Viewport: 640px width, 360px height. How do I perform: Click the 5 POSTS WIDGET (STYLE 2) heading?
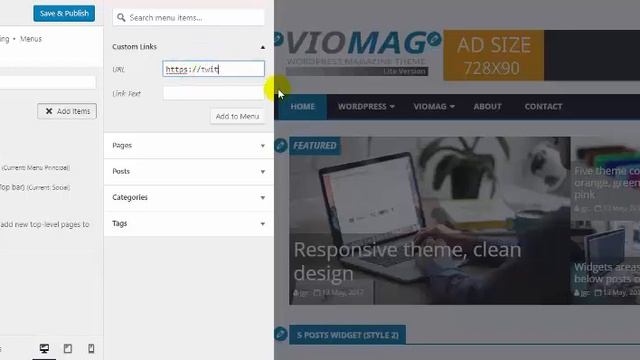(x=347, y=335)
